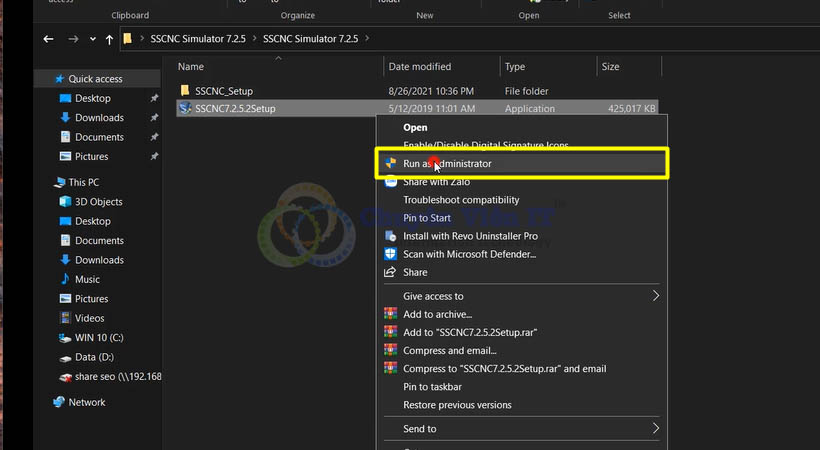Click the Quick access star icon
The image size is (820, 450).
(59, 79)
